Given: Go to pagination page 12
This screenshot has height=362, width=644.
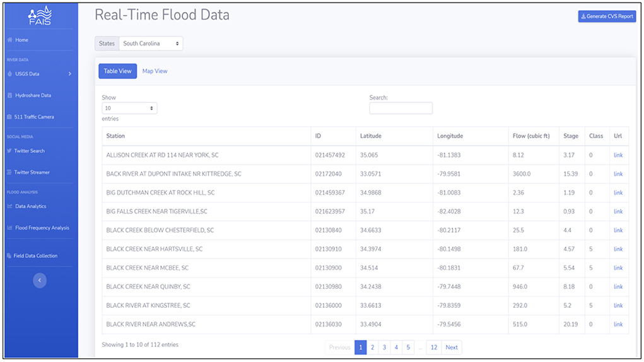Looking at the screenshot, I should 434,347.
